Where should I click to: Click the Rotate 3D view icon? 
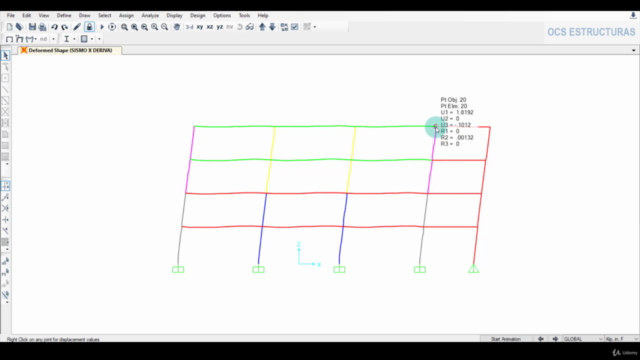point(240,27)
